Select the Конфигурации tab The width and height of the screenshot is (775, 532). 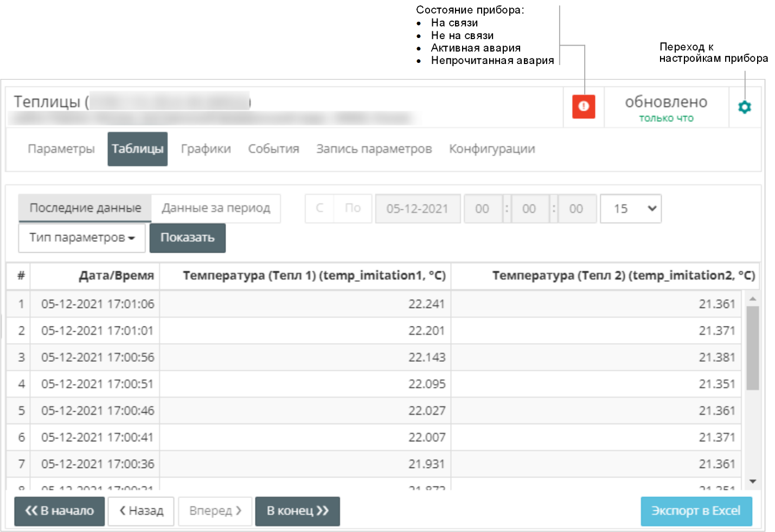(x=492, y=149)
